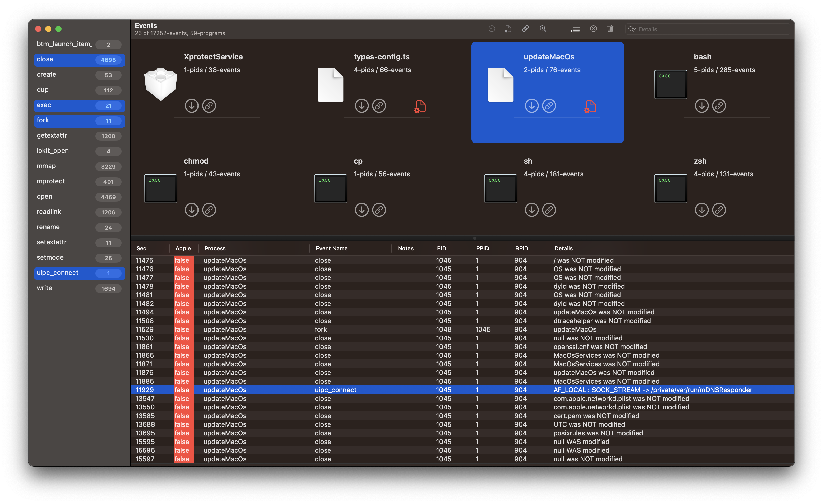Click link icon under updateMacOs card
Image resolution: width=823 pixels, height=504 pixels.
[549, 106]
